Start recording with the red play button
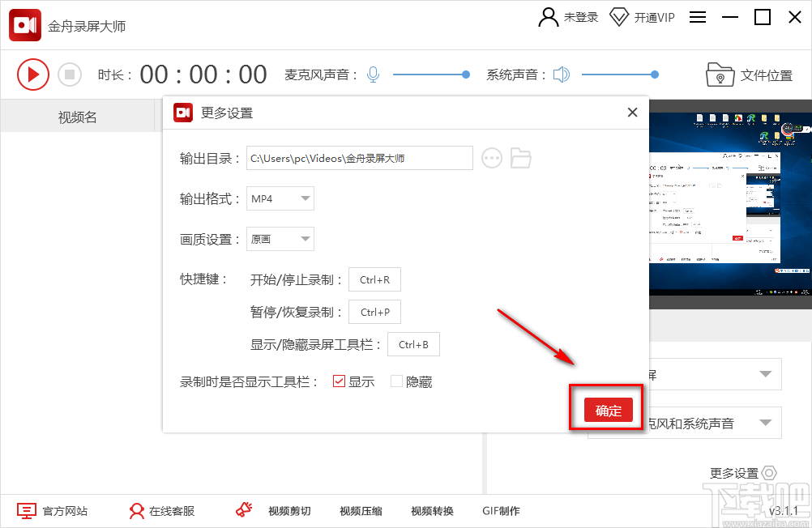 pyautogui.click(x=33, y=75)
